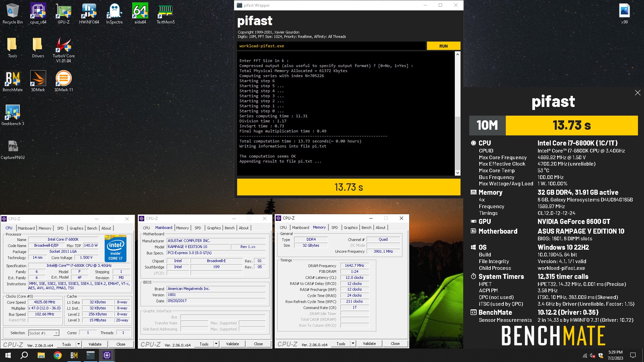
Task: Open Socket #1 selection dropdown in CPU-Z
Action: (44, 333)
